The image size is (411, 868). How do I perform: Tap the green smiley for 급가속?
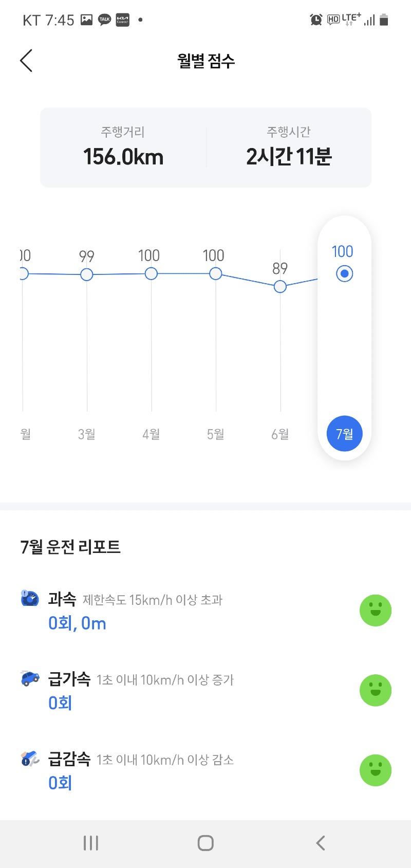376,690
